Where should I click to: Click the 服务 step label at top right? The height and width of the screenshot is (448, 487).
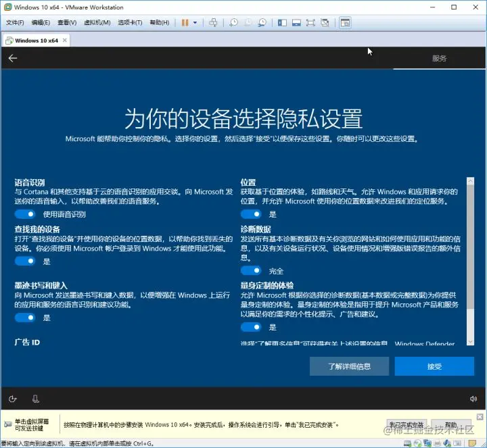pos(439,58)
